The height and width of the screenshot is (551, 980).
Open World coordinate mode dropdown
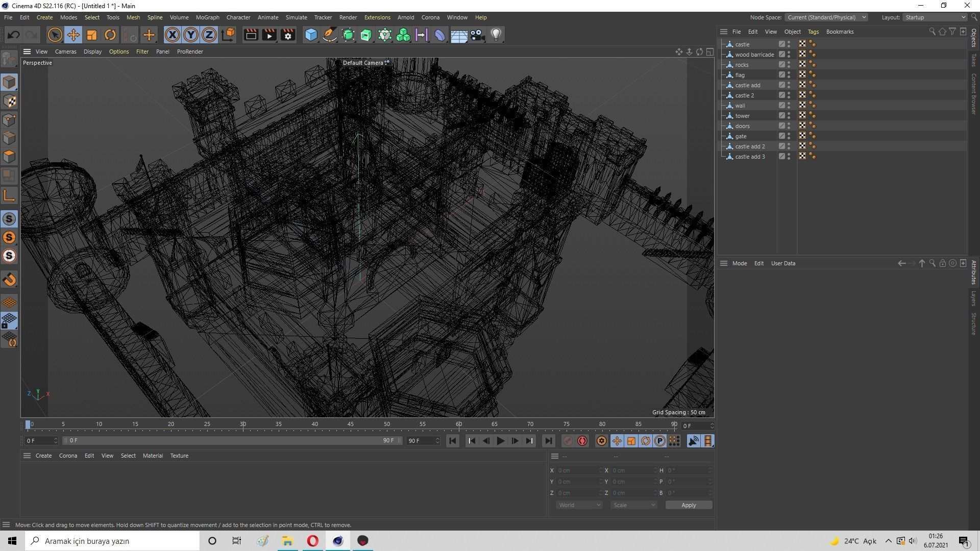click(579, 505)
